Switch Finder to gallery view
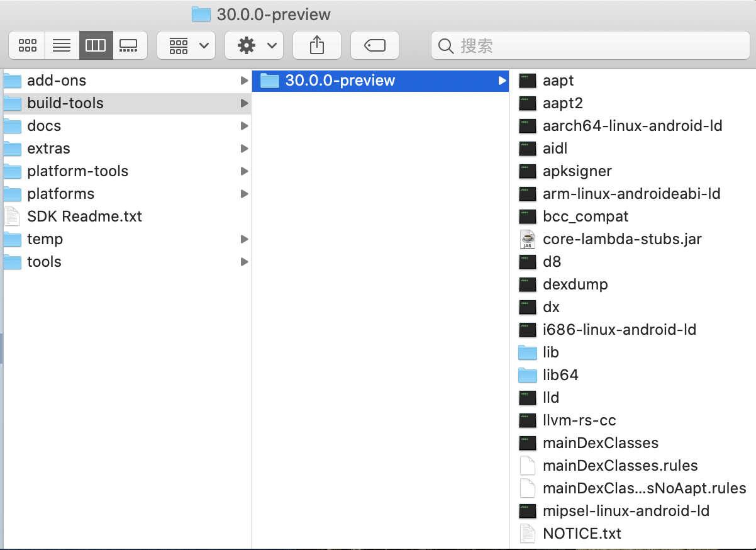Screen dimensions: 756x550 coord(130,45)
